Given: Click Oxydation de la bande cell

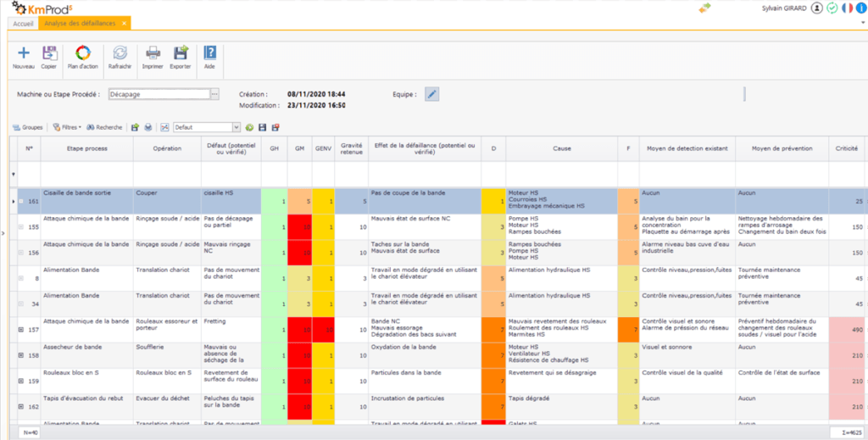Looking at the screenshot, I should pyautogui.click(x=425, y=355).
